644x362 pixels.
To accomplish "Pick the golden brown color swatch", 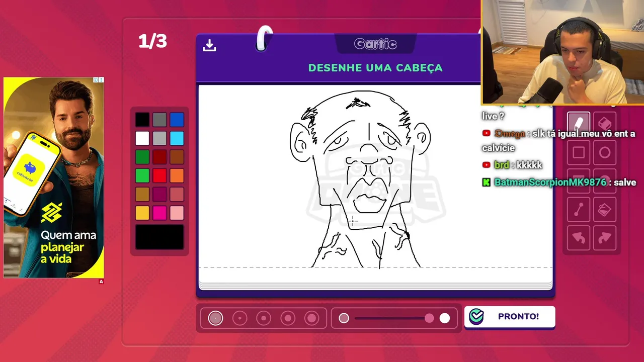I will (142, 194).
